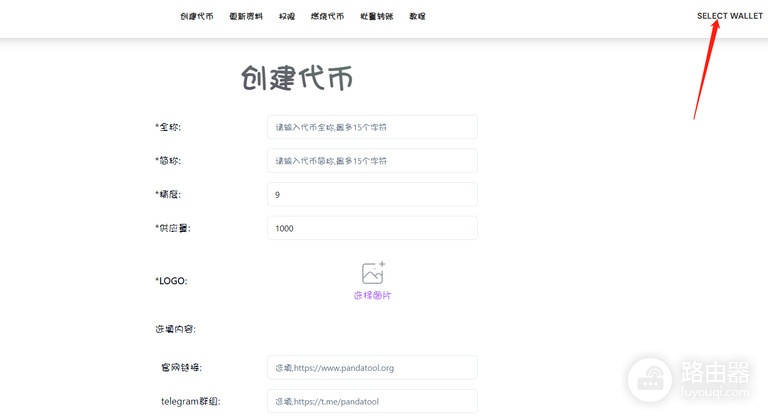Click the 创建代币 page heading
The height and width of the screenshot is (420, 768).
tap(297, 78)
